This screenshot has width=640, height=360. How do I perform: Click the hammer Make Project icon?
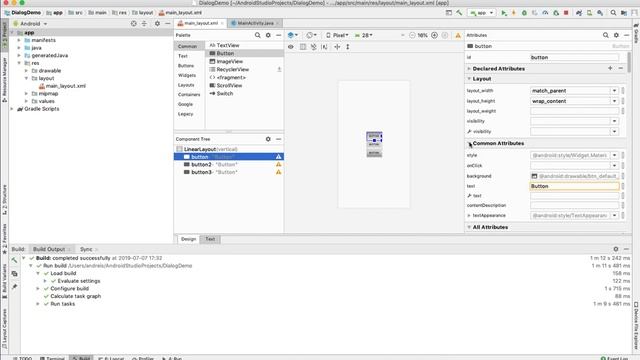(459, 13)
